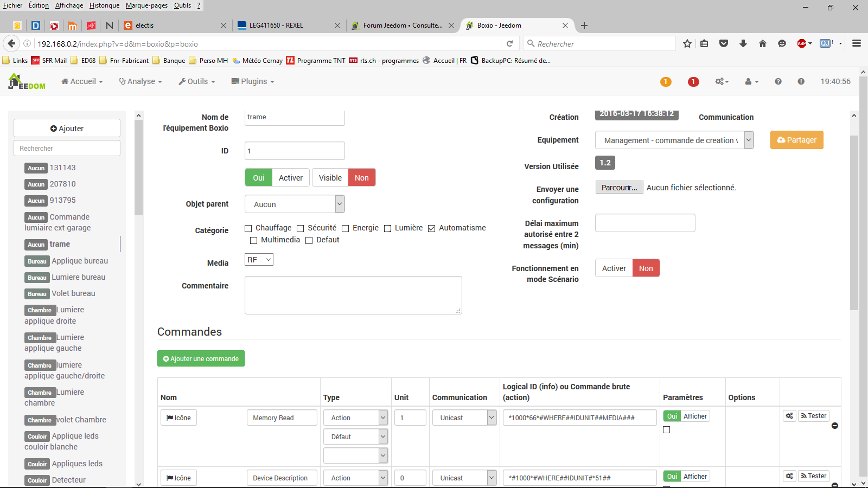The height and width of the screenshot is (488, 868).
Task: Open Memory Read Défaut subtype dropdown
Action: tap(355, 436)
